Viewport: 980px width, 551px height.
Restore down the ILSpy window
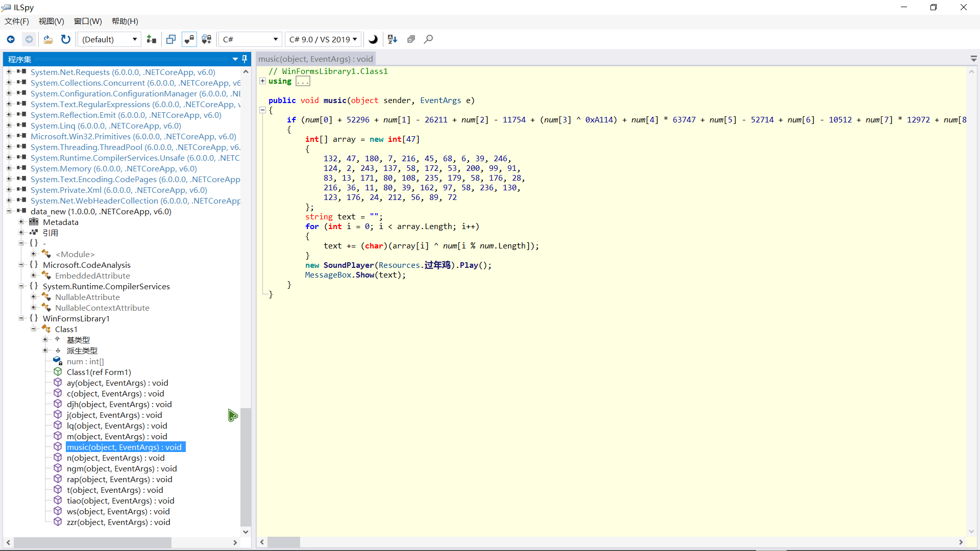(x=934, y=7)
